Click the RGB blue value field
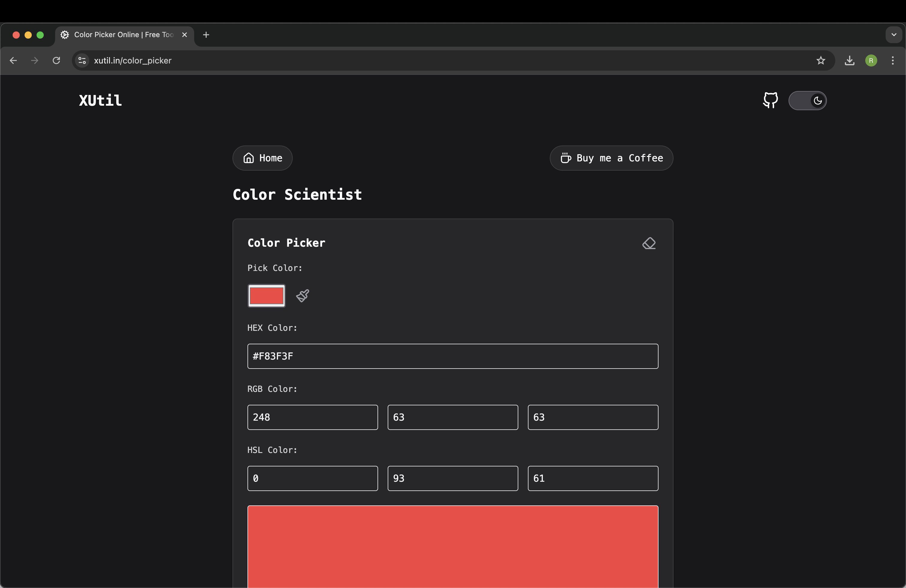 point(593,417)
